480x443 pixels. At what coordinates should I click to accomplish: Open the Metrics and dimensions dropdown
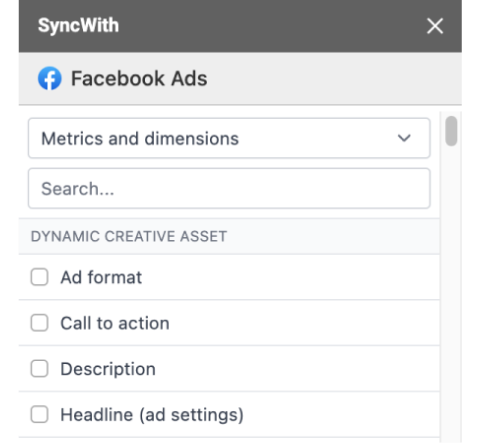[x=229, y=138]
